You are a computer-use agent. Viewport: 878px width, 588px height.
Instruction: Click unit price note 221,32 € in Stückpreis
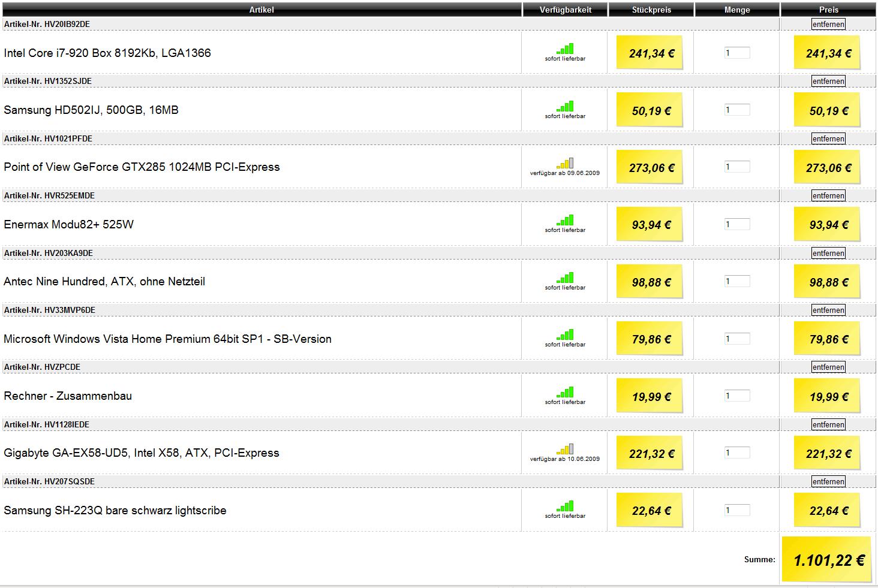tap(650, 453)
